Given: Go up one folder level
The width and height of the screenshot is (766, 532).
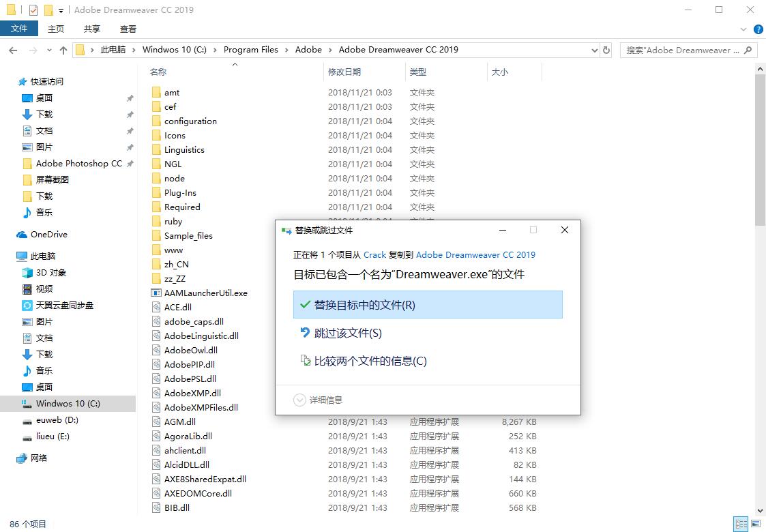Looking at the screenshot, I should (63, 50).
